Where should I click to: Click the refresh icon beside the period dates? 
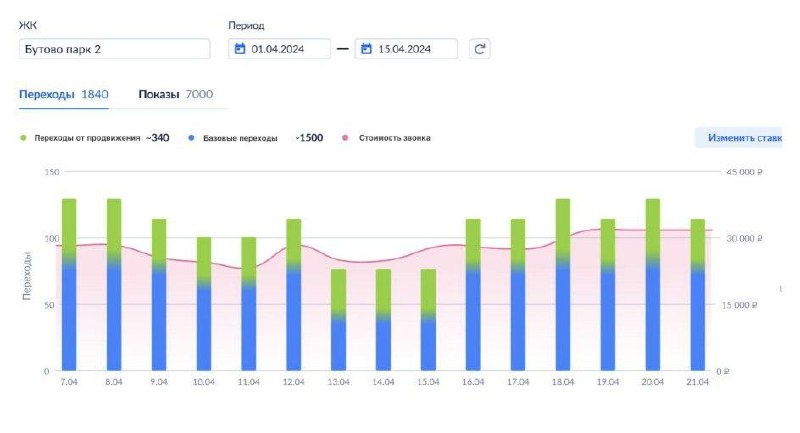pos(480,49)
